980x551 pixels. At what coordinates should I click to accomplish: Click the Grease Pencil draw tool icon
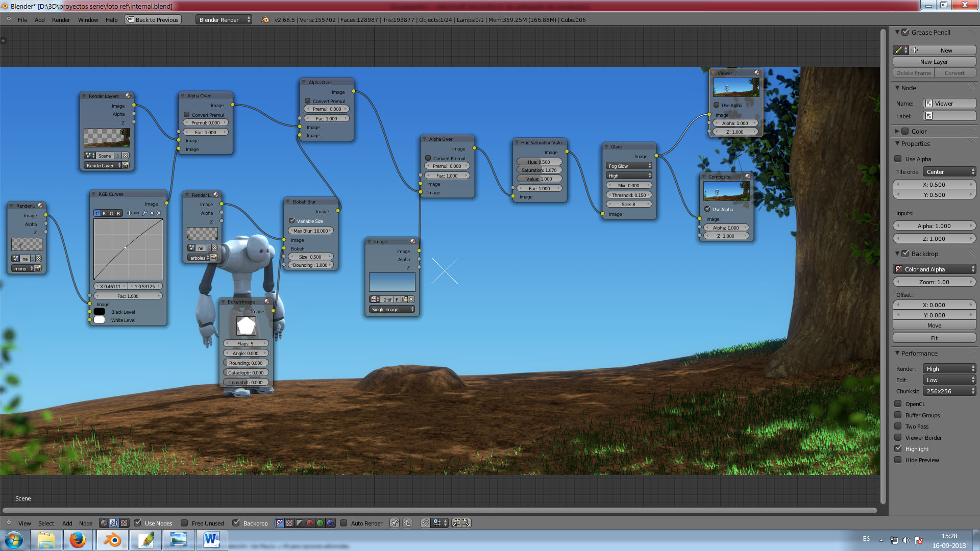point(899,50)
